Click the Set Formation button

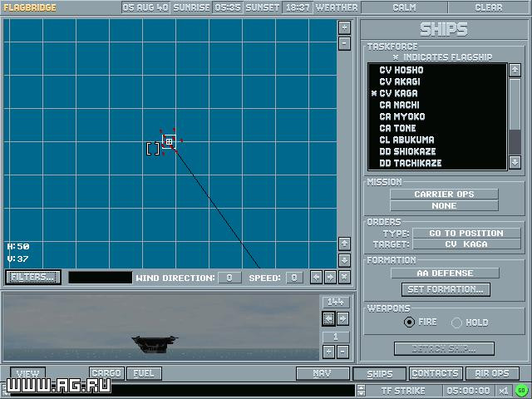point(446,289)
